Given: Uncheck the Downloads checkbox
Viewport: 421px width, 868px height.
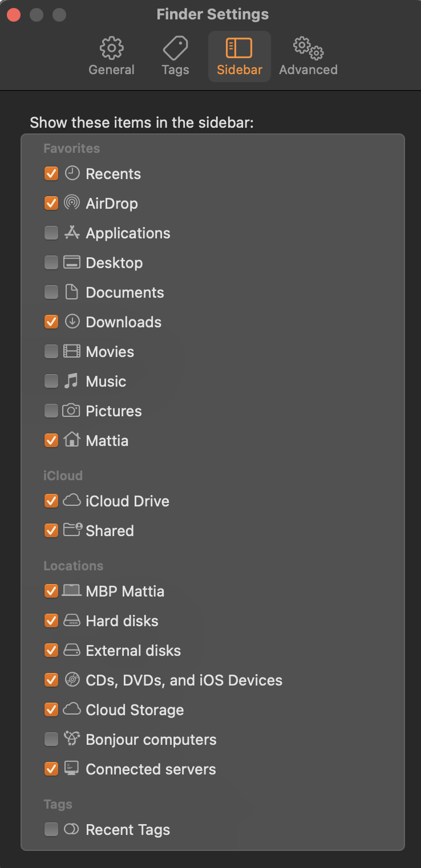Looking at the screenshot, I should 51,322.
